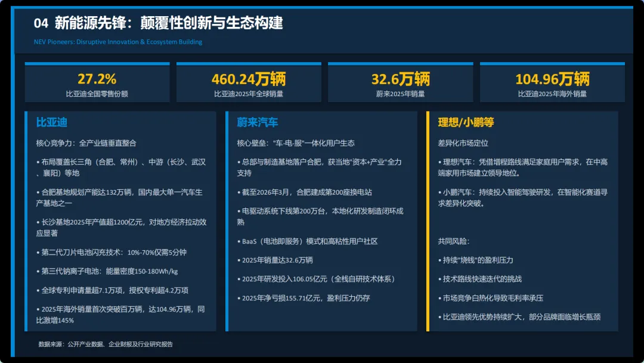The image size is (644, 363).
Task: Select the line '核心竞争力：全产业链垂直整合'
Action: click(x=86, y=143)
